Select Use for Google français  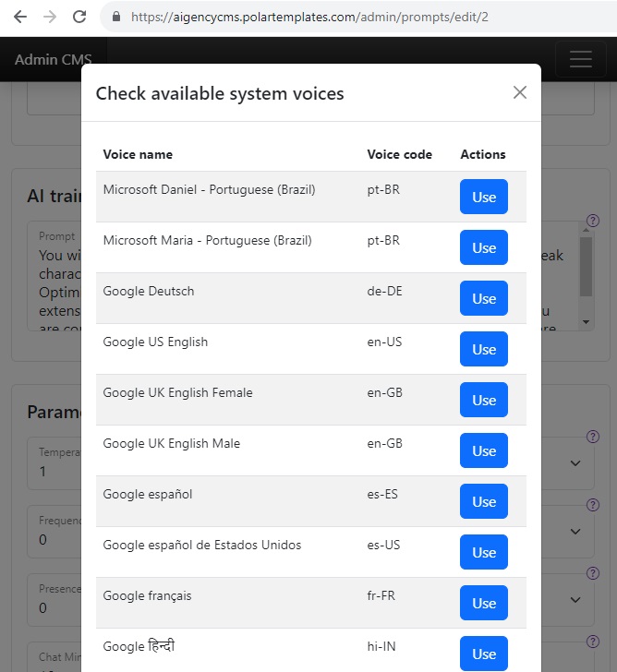(x=484, y=603)
